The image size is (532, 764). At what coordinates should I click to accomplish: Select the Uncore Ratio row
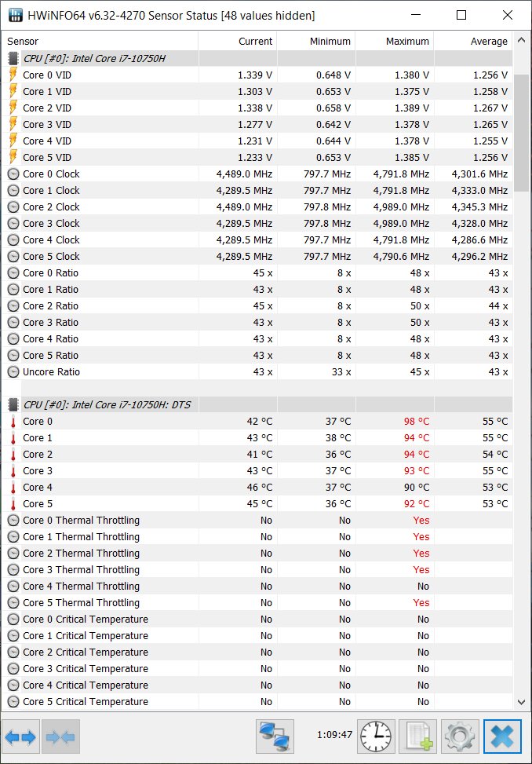coord(257,371)
